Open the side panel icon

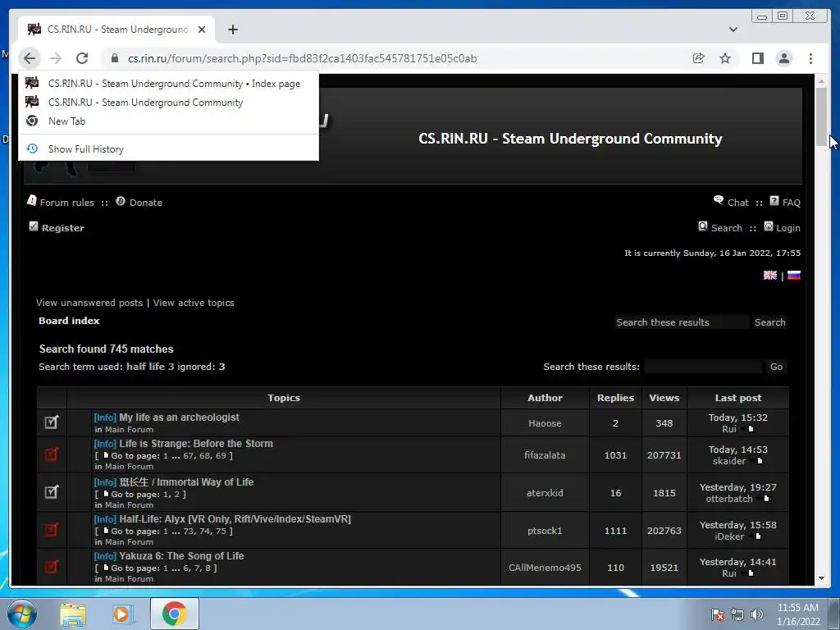757,58
